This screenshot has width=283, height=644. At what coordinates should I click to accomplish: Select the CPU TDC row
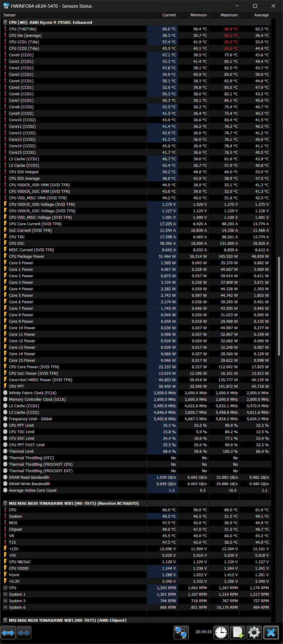click(136, 237)
